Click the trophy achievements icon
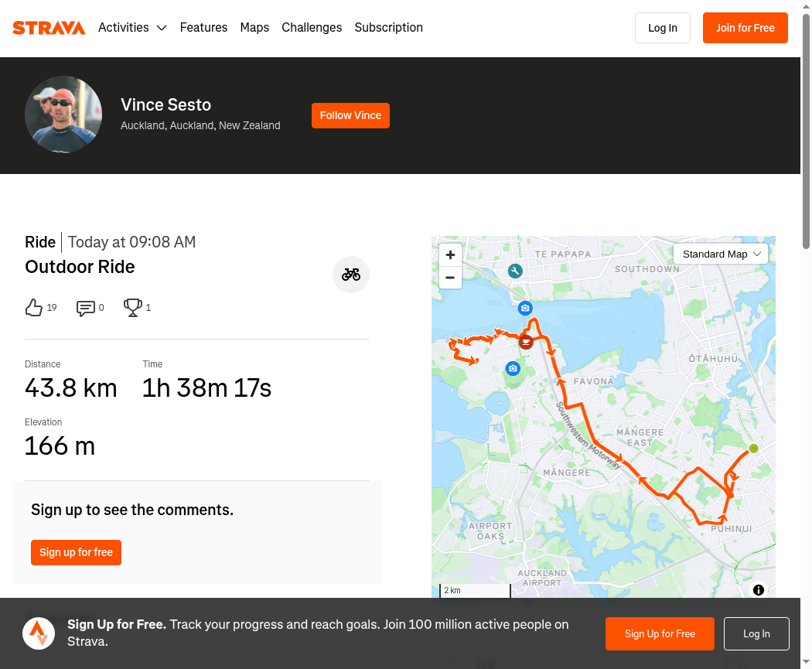812x669 pixels. [132, 308]
